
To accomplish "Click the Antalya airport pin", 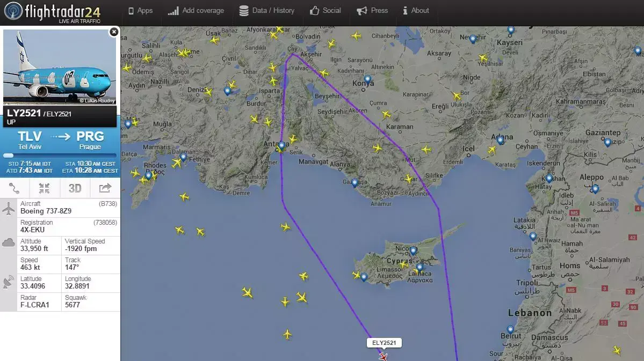I will (281, 145).
